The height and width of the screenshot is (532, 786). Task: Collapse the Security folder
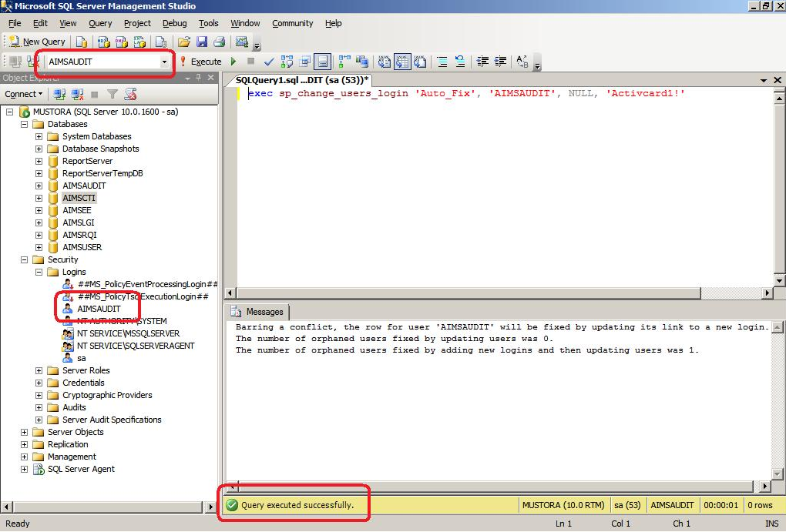(24, 259)
